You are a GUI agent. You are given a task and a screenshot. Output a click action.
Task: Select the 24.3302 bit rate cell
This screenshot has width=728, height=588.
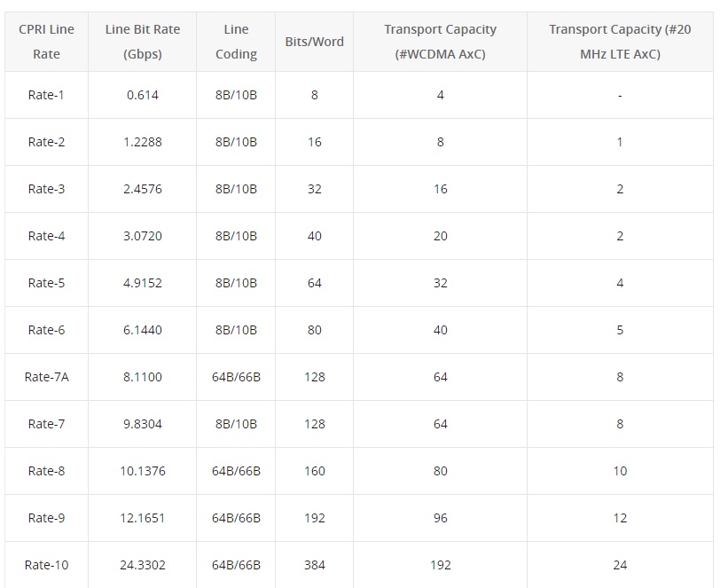tap(143, 565)
